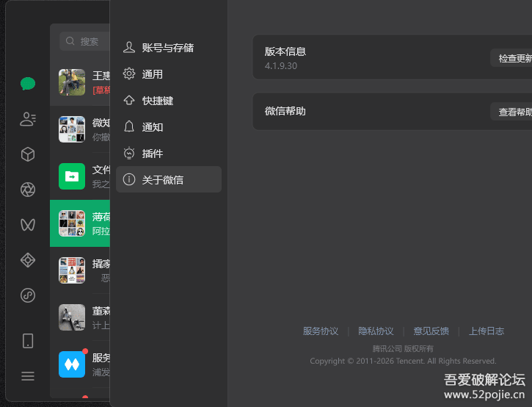532x407 pixels.
Task: Click the bulb icon beside 插件
Action: point(129,153)
